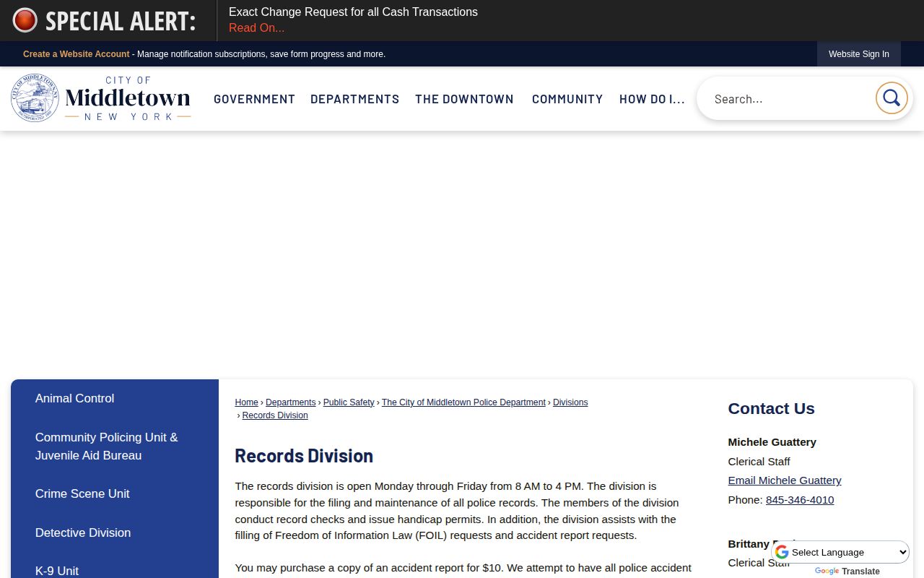
Task: Click the Contact Us heading
Action: pyautogui.click(x=771, y=408)
